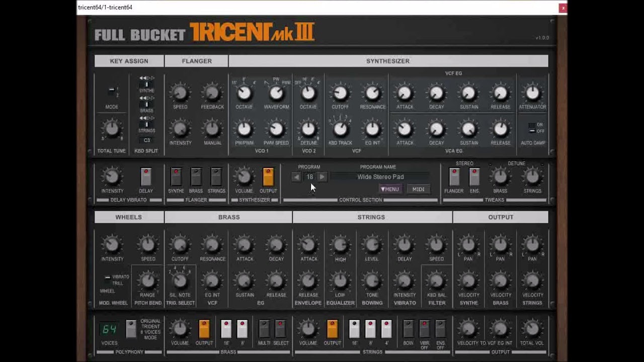This screenshot has height=362, width=644.
Task: Click the Flanger SPEED knob
Action: click(180, 93)
